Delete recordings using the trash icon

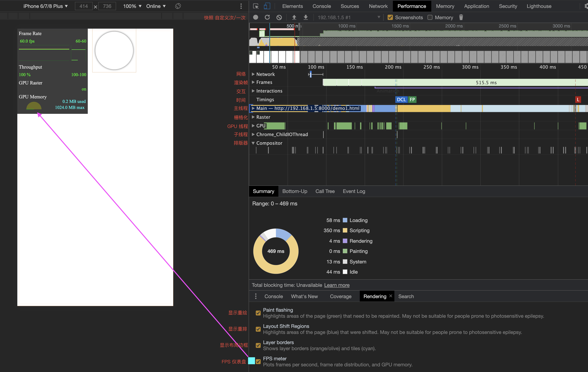[461, 17]
